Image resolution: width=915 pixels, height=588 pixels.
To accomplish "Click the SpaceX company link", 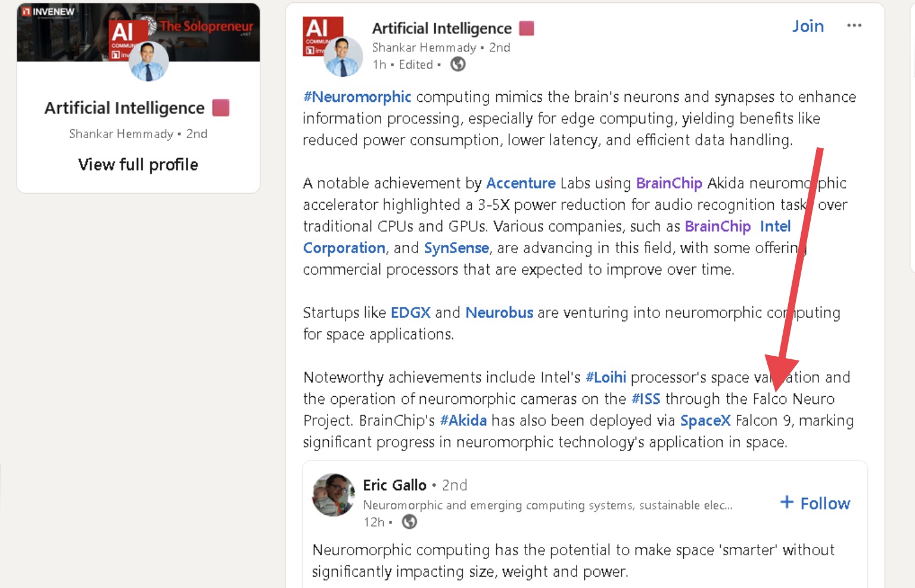I will (x=705, y=421).
